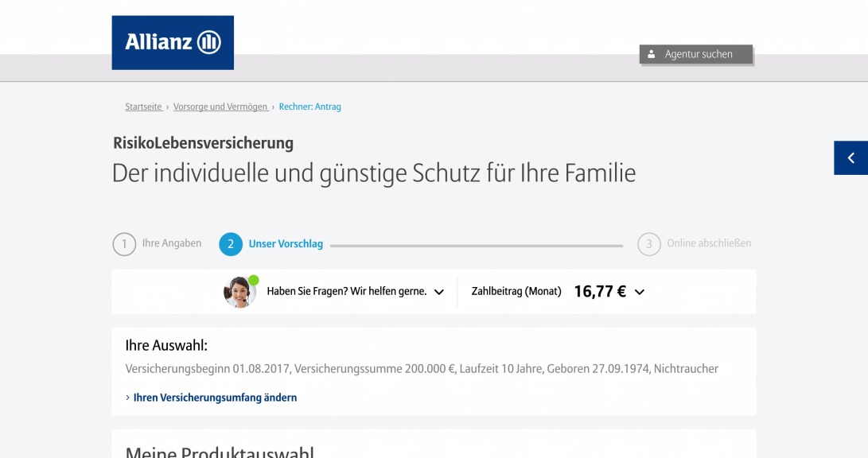Open the Vorsorge und Vermögen breadcrumb
This screenshot has height=458, width=868.
tap(220, 107)
